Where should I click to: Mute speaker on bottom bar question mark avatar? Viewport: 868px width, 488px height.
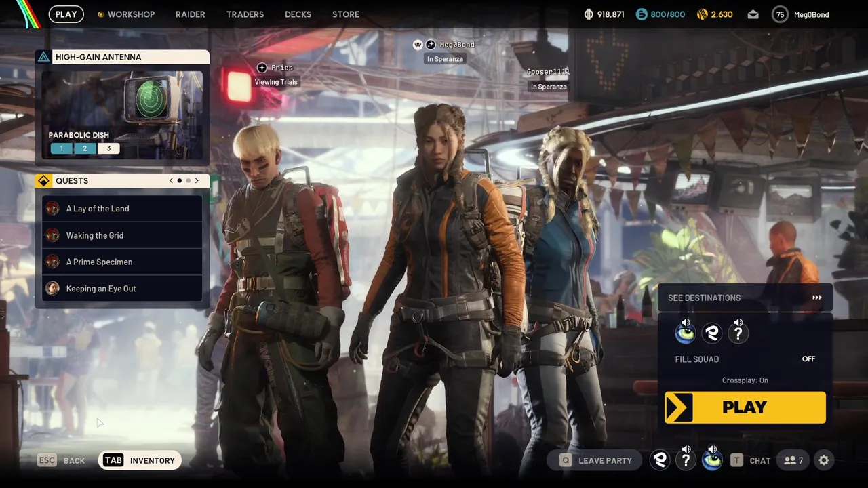[x=686, y=450]
